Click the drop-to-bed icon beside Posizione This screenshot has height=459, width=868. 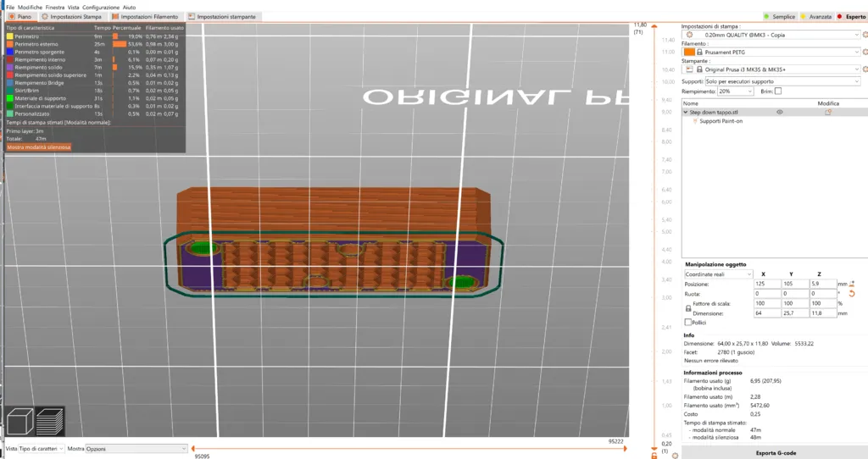click(x=852, y=284)
